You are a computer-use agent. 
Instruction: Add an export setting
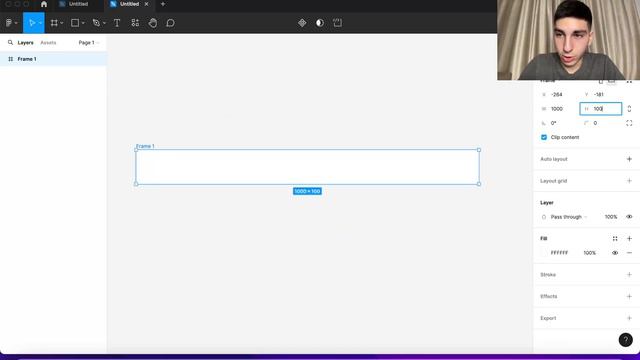click(x=629, y=318)
